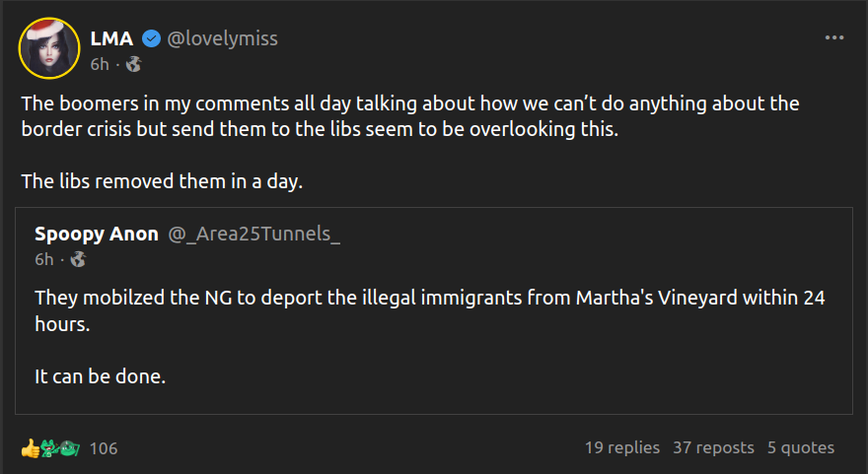Open the quoted post's 6h timestamp
The width and height of the screenshot is (868, 474).
click(44, 259)
